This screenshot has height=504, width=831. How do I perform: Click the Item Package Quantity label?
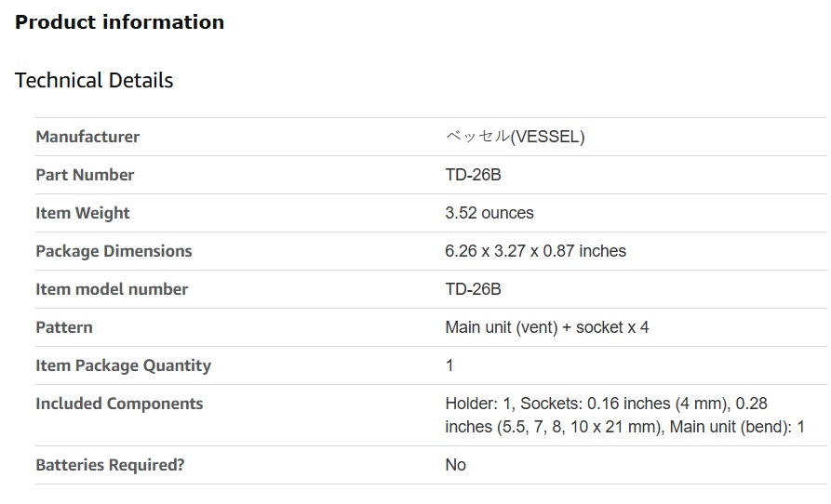coord(123,365)
